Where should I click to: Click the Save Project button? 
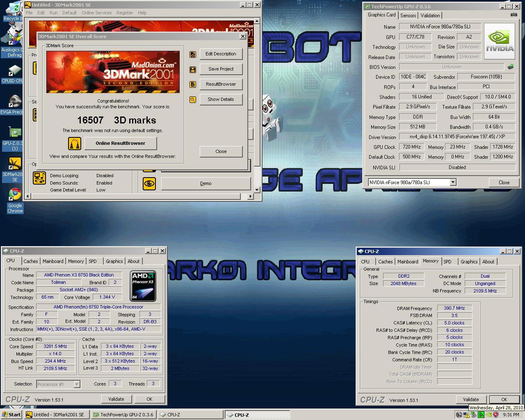(221, 69)
